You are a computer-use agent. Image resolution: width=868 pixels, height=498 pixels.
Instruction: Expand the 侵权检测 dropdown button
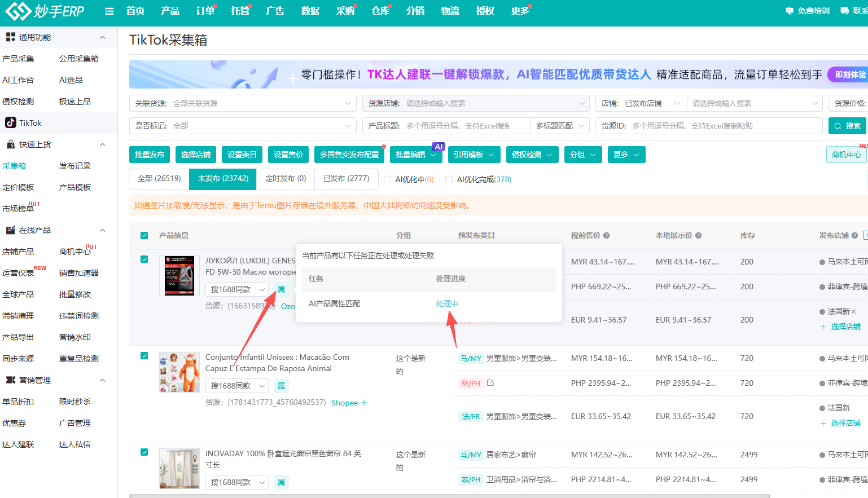pyautogui.click(x=532, y=155)
